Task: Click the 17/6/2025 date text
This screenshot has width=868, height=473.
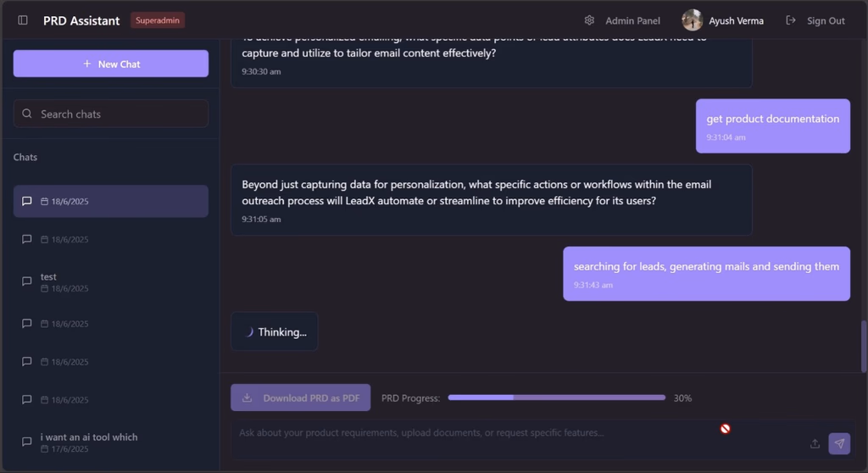Action: click(70, 449)
